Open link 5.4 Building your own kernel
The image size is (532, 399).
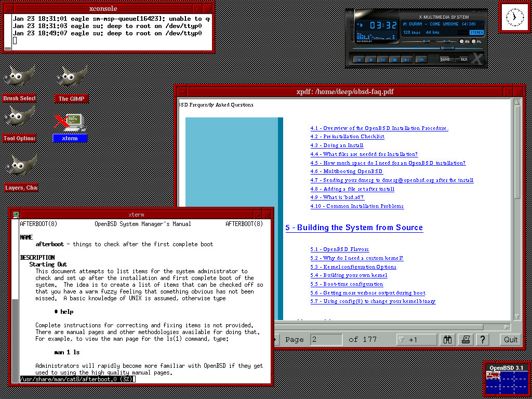coord(349,275)
